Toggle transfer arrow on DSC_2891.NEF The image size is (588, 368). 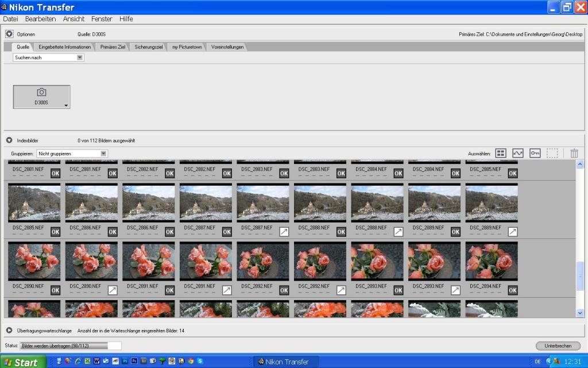[x=227, y=290]
